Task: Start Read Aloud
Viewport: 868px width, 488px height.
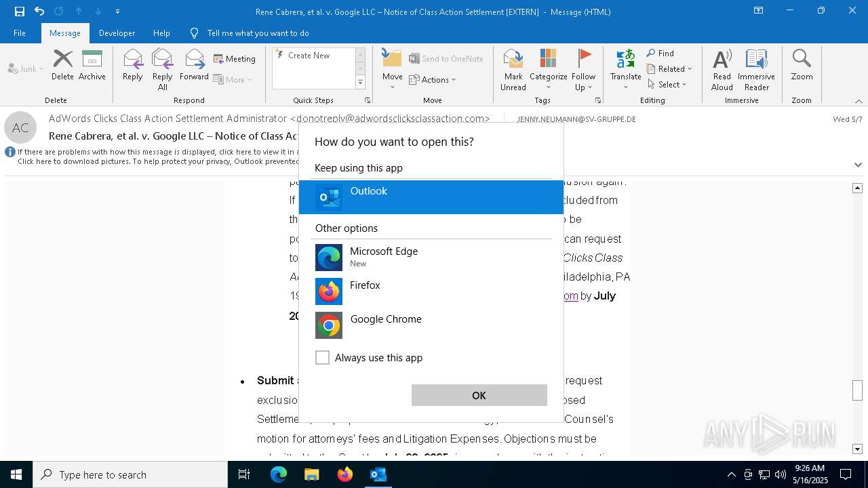Action: (722, 69)
